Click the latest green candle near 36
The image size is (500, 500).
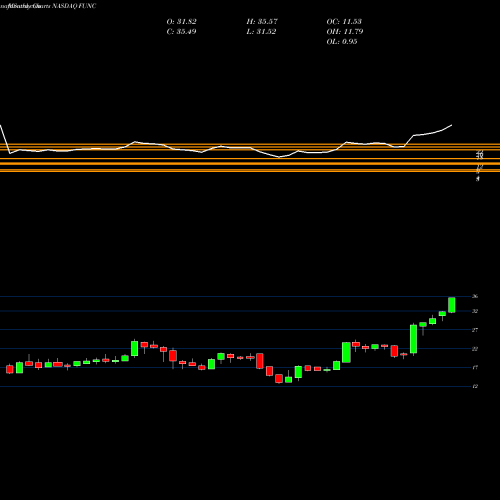pos(452,305)
